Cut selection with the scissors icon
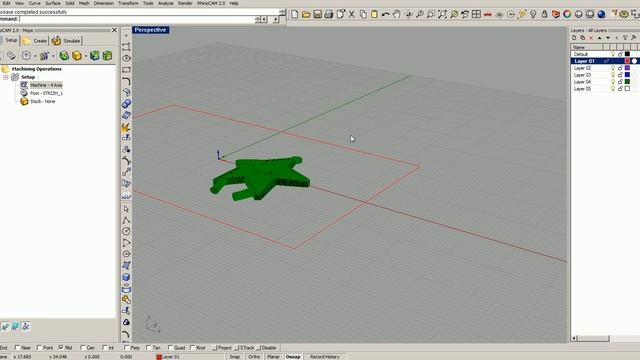Screen dimensions: 640x360 point(351,15)
